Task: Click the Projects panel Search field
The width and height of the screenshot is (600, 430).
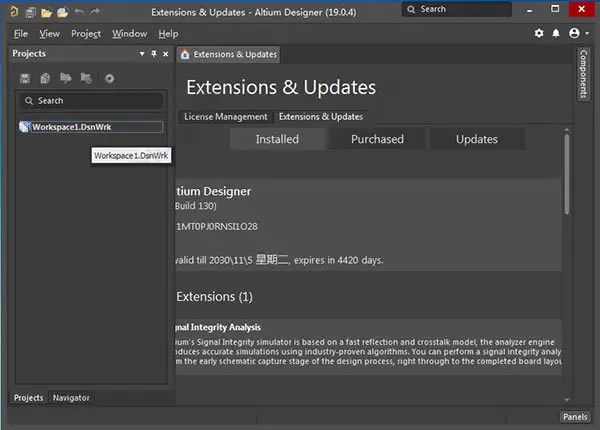Action: (x=92, y=101)
